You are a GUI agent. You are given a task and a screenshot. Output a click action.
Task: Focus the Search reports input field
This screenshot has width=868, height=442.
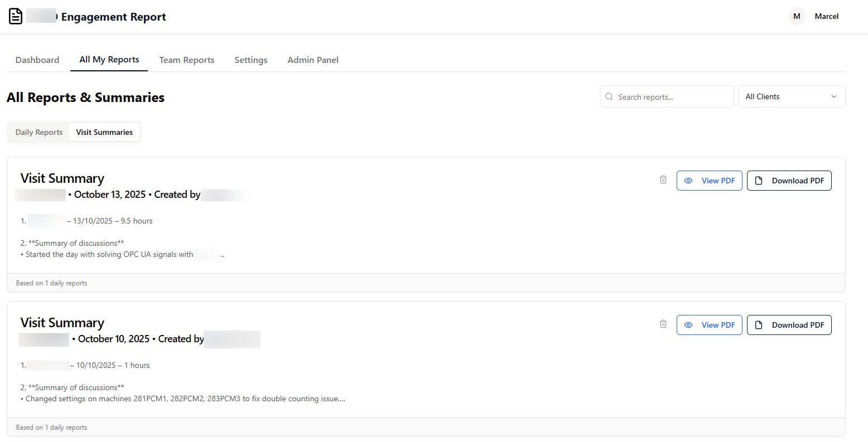tap(672, 97)
